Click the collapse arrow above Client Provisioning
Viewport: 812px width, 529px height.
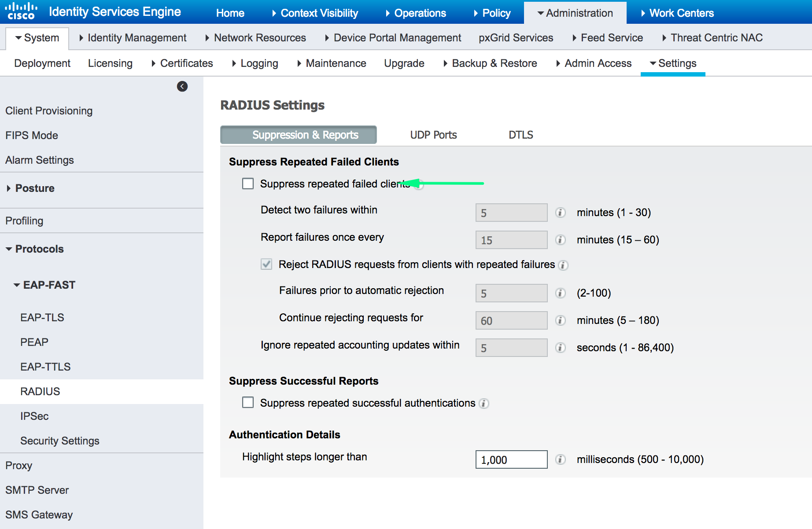pos(182,86)
